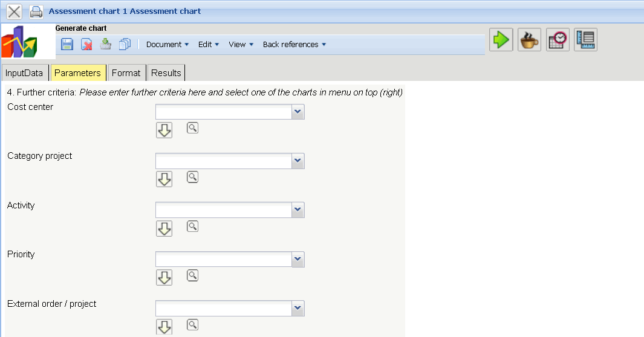The width and height of the screenshot is (644, 337).
Task: Click the printer icon in the title bar
Action: (36, 11)
